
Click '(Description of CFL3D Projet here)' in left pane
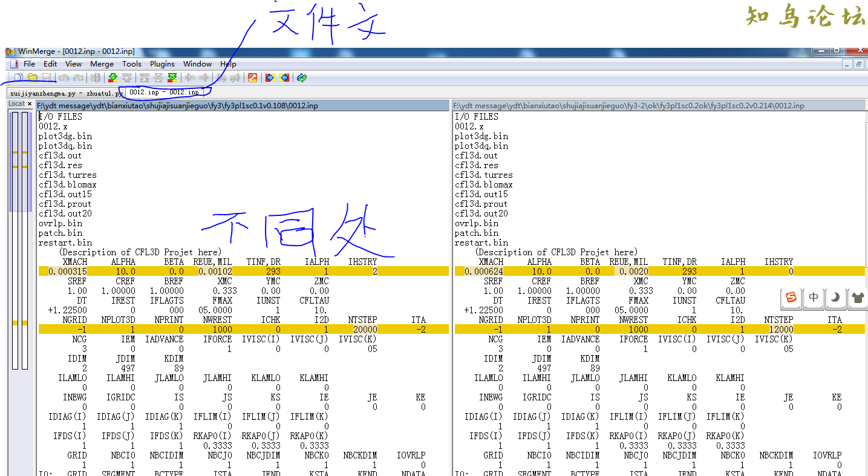tap(140, 252)
